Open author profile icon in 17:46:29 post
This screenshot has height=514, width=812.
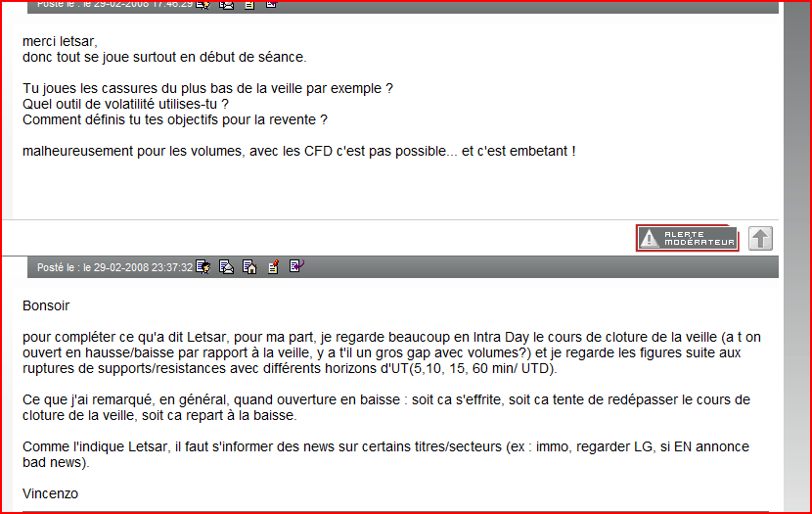click(203, 4)
